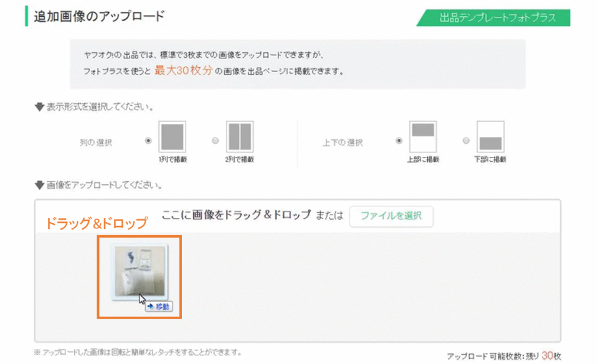Select the 2列で掲載 radio button
The image size is (598, 364).
(216, 139)
